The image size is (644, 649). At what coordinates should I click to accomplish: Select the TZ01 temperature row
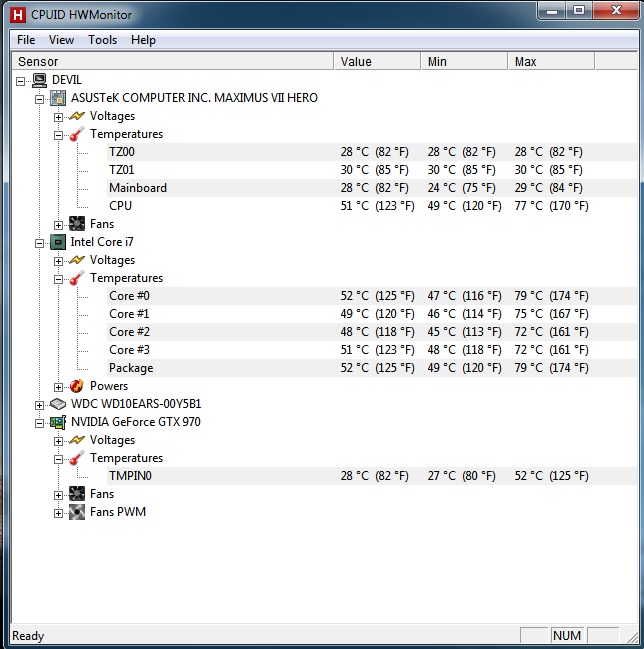pos(371,170)
